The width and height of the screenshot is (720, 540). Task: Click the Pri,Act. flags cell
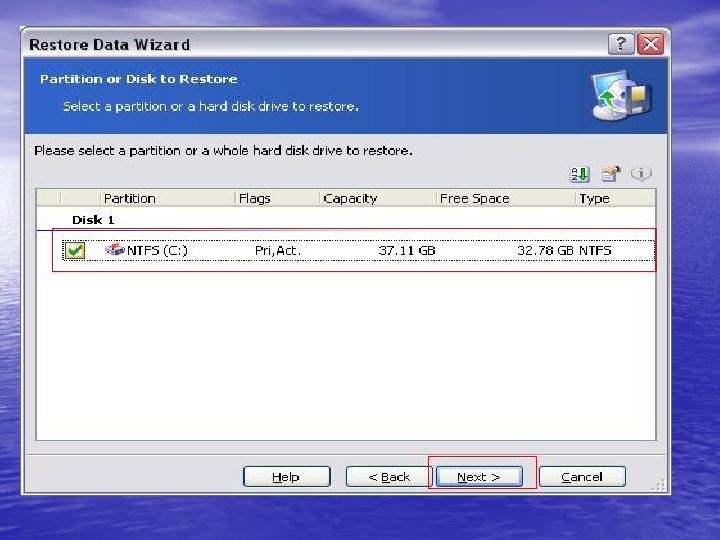pyautogui.click(x=278, y=251)
